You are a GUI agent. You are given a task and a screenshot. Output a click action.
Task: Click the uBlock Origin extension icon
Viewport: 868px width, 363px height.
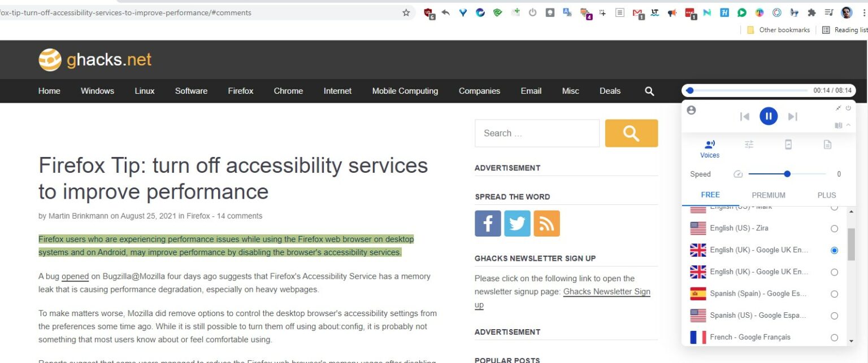[x=428, y=12]
